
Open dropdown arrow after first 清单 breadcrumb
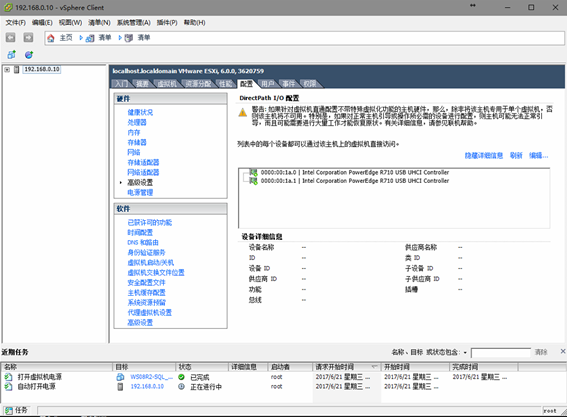point(120,38)
